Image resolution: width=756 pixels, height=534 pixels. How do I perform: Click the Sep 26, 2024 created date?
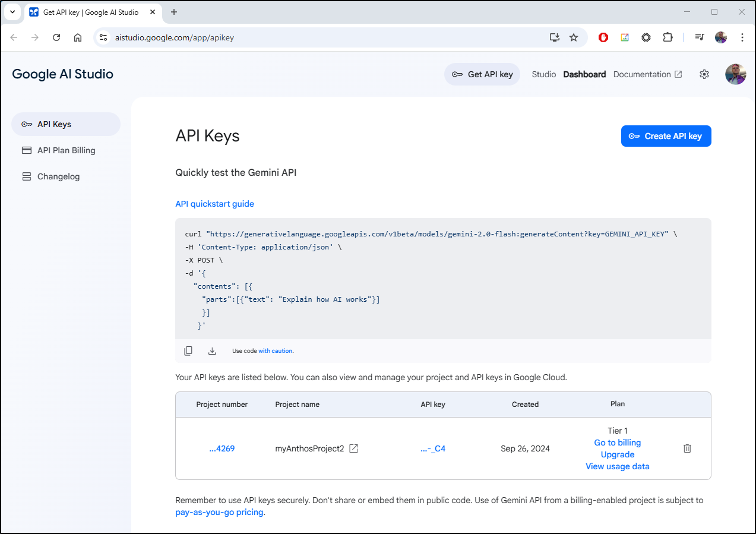coord(526,448)
